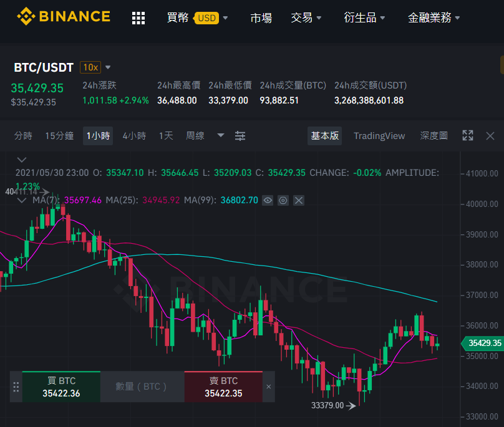Viewport: 504px width, 427px height.
Task: Select the 15分鐘 interval
Action: [x=59, y=136]
